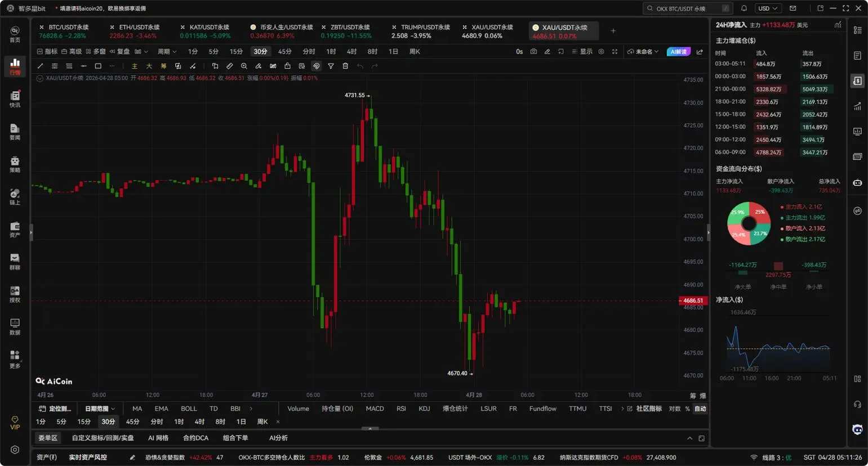Click the mail envelope icon in title bar
The width and height of the screenshot is (868, 466).
pyautogui.click(x=793, y=8)
